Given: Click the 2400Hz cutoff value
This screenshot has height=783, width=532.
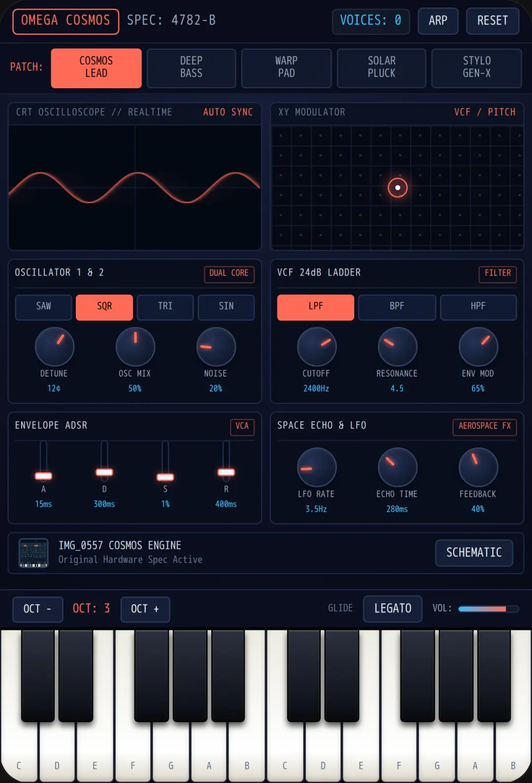Looking at the screenshot, I should coord(316,389).
